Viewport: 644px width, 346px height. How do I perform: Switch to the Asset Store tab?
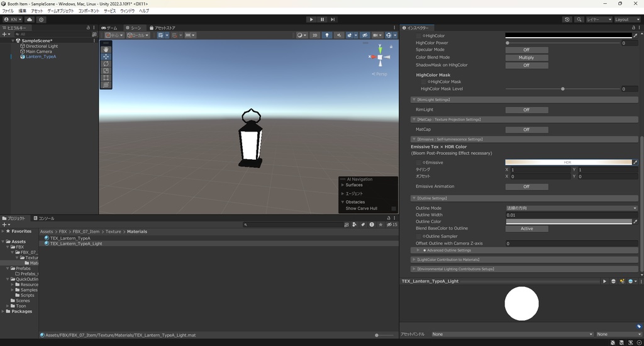pyautogui.click(x=163, y=28)
